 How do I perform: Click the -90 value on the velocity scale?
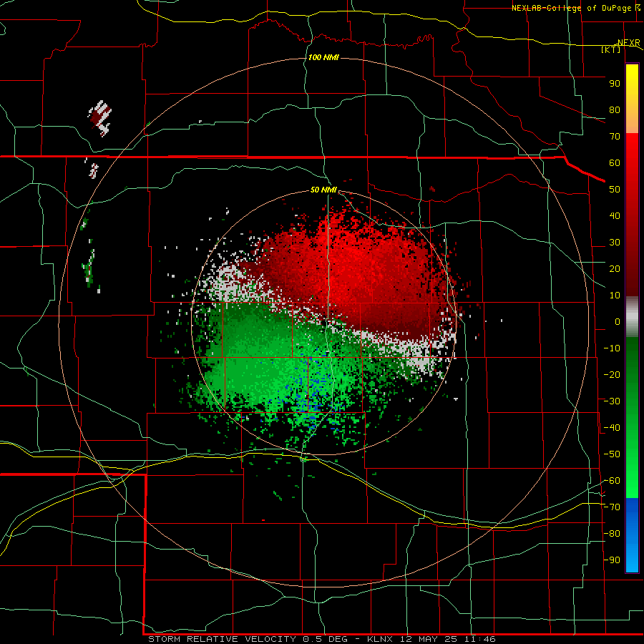[612, 560]
